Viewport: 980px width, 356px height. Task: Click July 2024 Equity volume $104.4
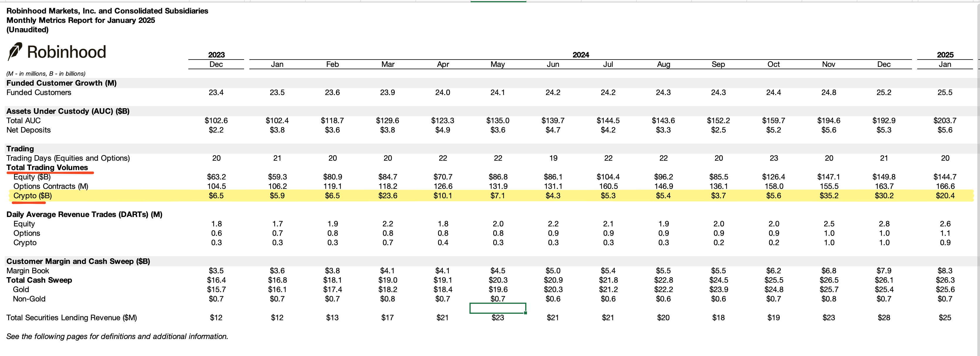(x=608, y=177)
